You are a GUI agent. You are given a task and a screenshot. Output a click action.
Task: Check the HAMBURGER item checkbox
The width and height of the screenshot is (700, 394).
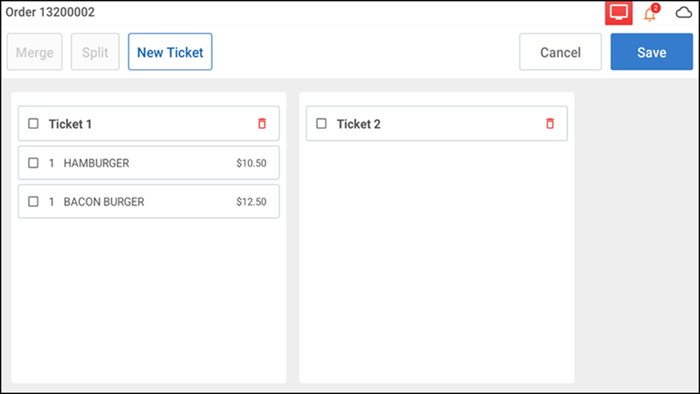33,163
